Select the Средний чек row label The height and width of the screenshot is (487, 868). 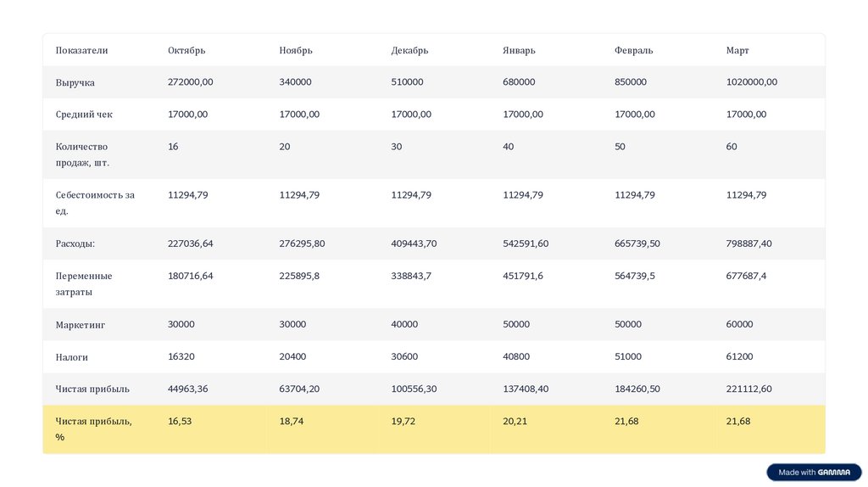pos(84,115)
